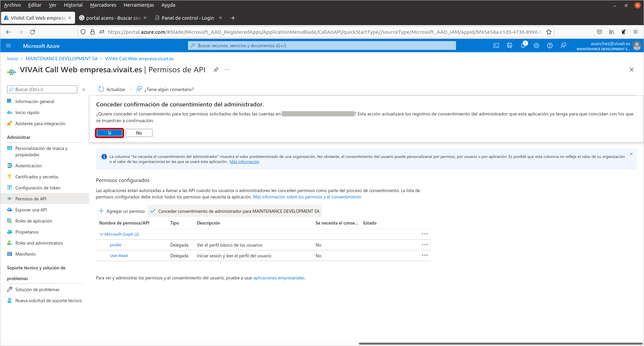The height and width of the screenshot is (346, 644).
Task: Open the Firefox application menu
Action: (636, 32)
